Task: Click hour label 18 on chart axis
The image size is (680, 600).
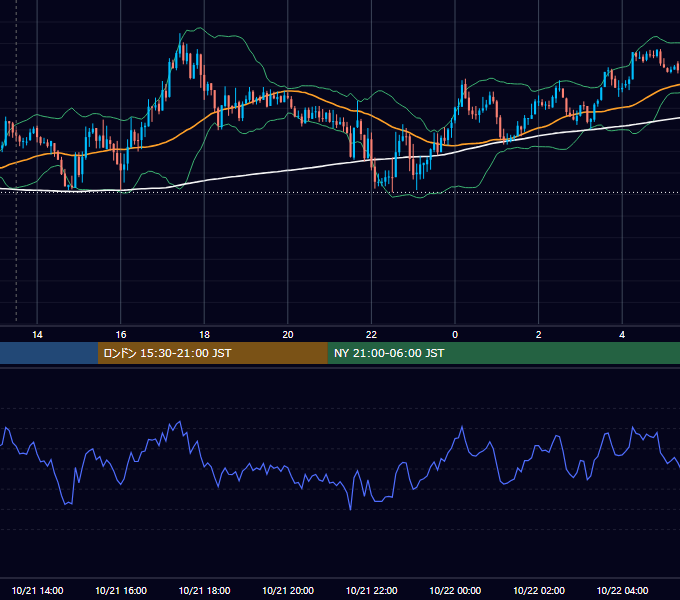Action: coord(204,335)
